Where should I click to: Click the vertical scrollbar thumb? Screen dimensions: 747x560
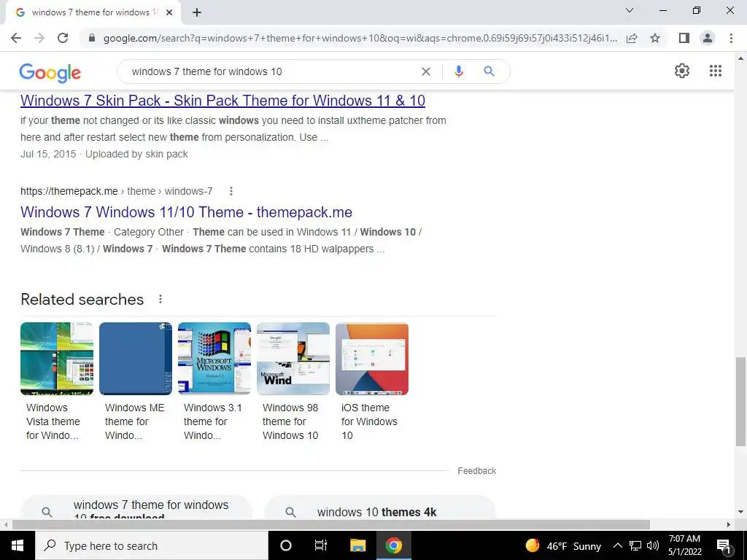tap(740, 402)
